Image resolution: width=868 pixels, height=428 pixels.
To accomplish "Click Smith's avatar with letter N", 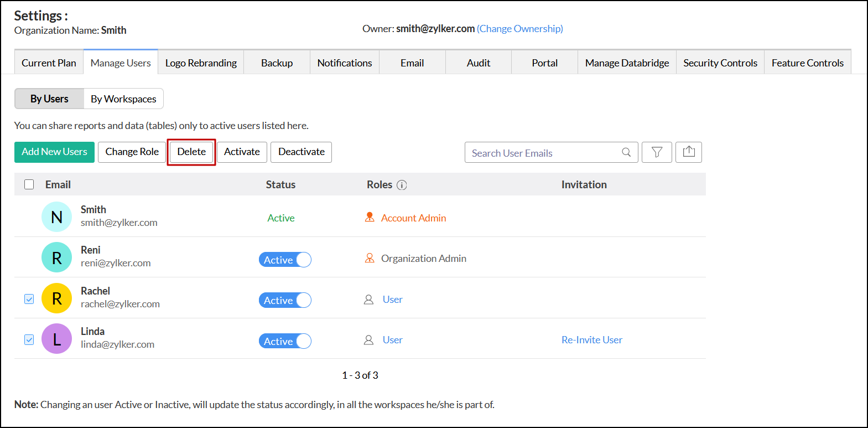I will click(x=56, y=217).
